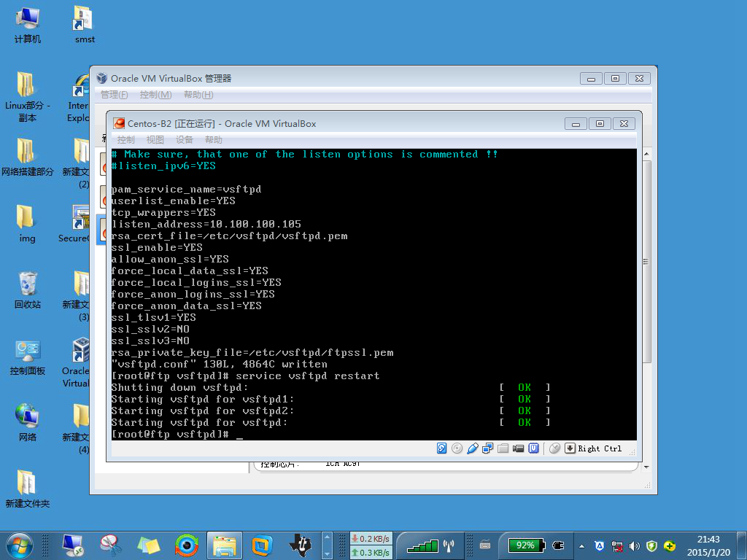
Task: Open the shared folders indicator in VM status bar
Action: [x=503, y=448]
